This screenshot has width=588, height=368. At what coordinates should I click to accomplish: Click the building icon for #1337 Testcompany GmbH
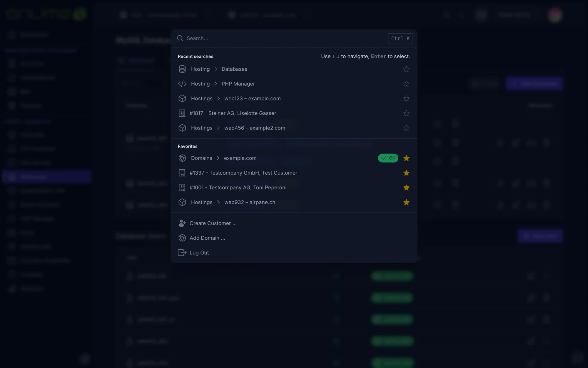(182, 173)
